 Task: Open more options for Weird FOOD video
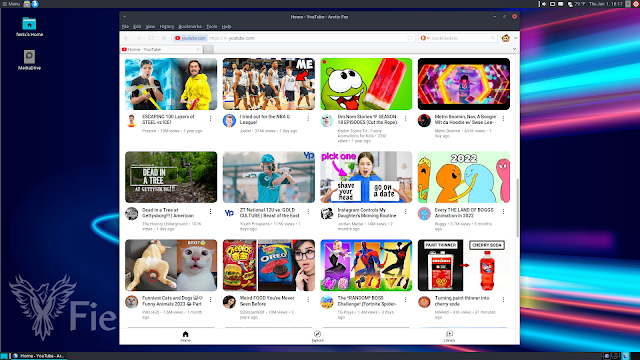(308, 300)
